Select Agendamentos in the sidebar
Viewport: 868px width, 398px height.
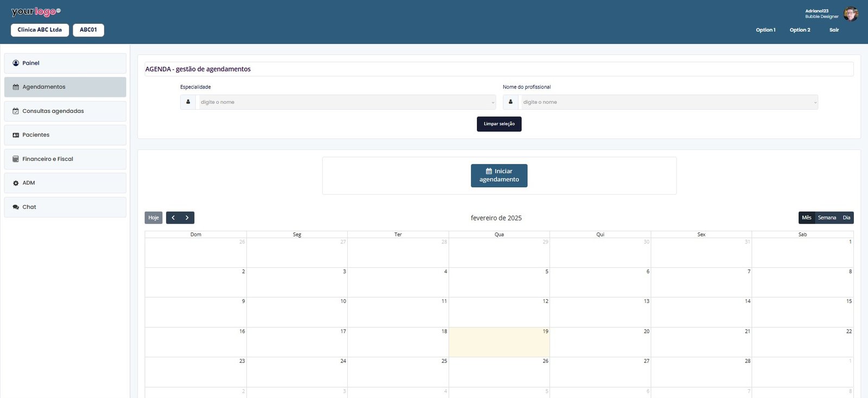coord(65,87)
